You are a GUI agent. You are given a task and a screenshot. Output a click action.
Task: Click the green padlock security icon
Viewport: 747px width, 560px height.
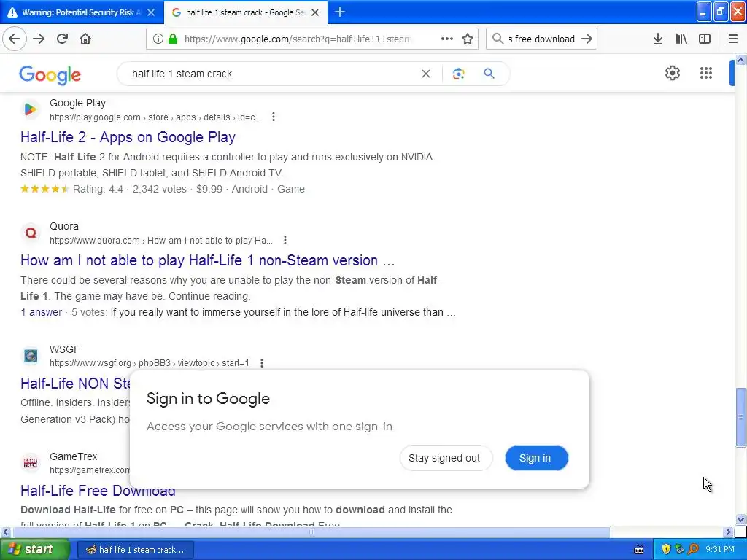coord(173,39)
